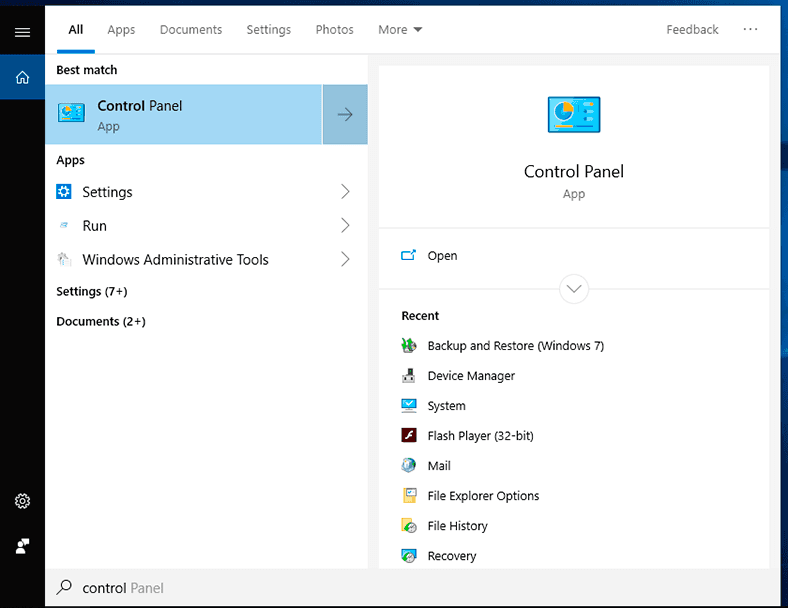This screenshot has height=608, width=788.
Task: Select the All tab
Action: [76, 30]
